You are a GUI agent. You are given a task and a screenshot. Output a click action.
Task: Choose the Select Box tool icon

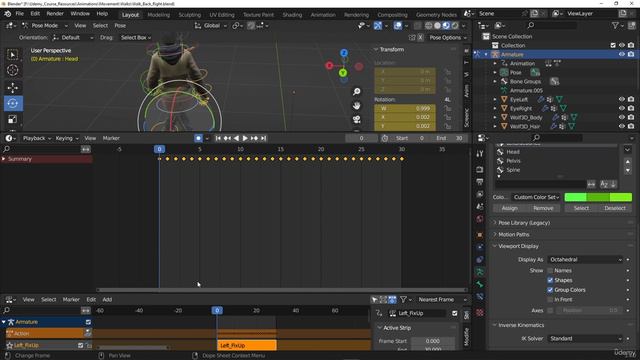click(13, 55)
